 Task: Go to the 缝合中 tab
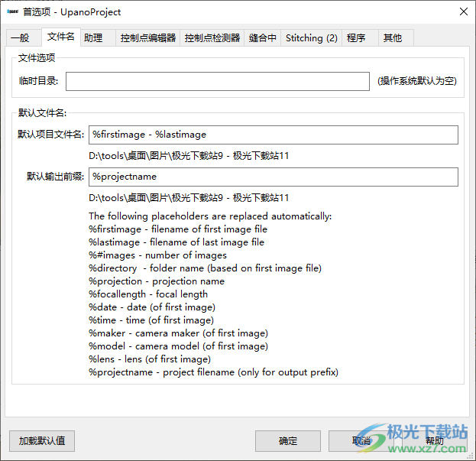pos(263,38)
